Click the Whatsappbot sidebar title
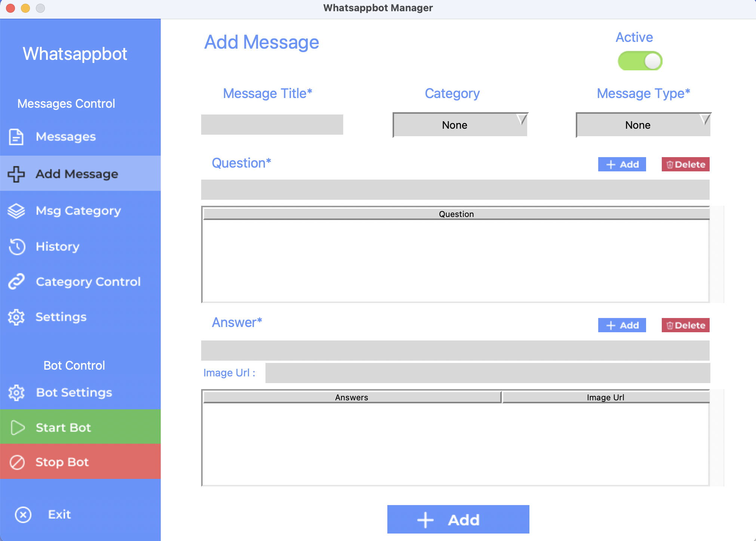 (75, 54)
